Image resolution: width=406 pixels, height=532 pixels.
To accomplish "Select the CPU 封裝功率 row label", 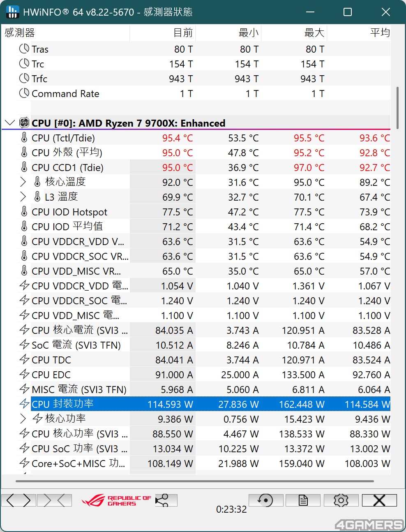I will click(x=62, y=404).
